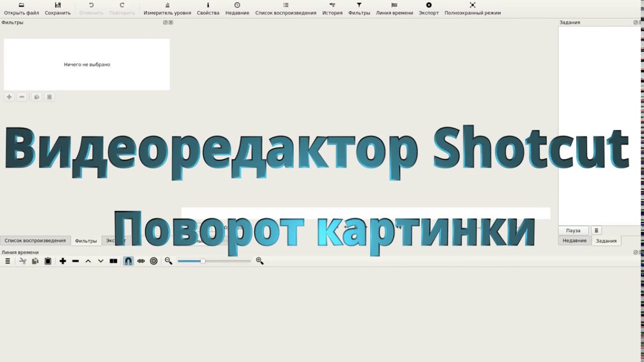The height and width of the screenshot is (362, 644).
Task: Zoom in the timeline
Action: (260, 261)
